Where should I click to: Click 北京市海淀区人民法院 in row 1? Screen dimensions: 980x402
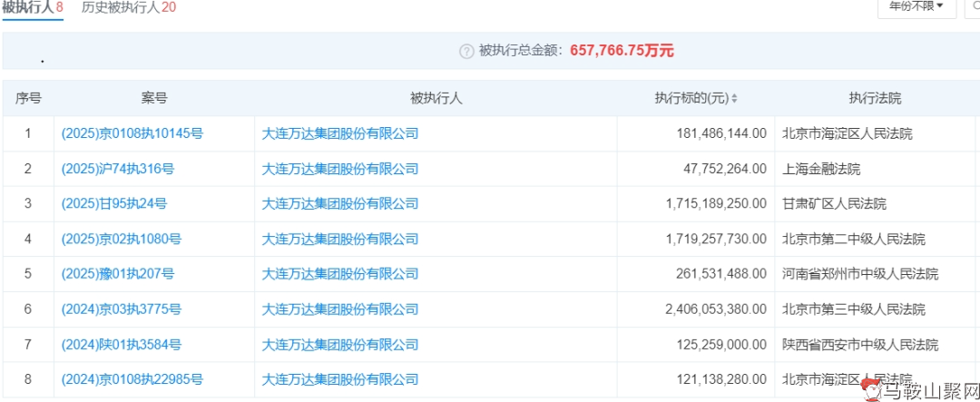click(x=848, y=133)
